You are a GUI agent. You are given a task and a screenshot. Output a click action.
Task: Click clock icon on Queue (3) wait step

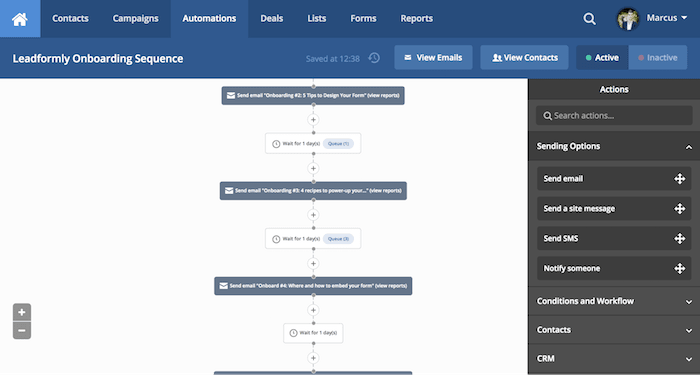coord(276,239)
